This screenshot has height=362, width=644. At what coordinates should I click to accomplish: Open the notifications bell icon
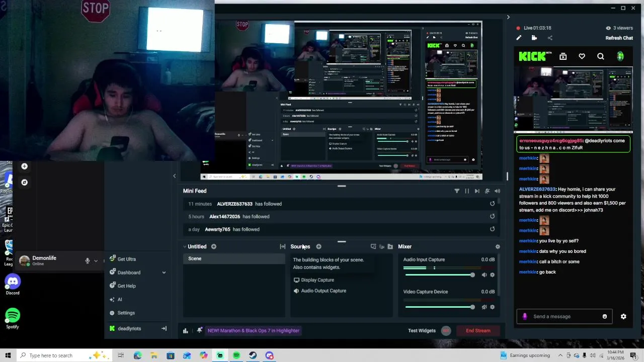(x=200, y=330)
